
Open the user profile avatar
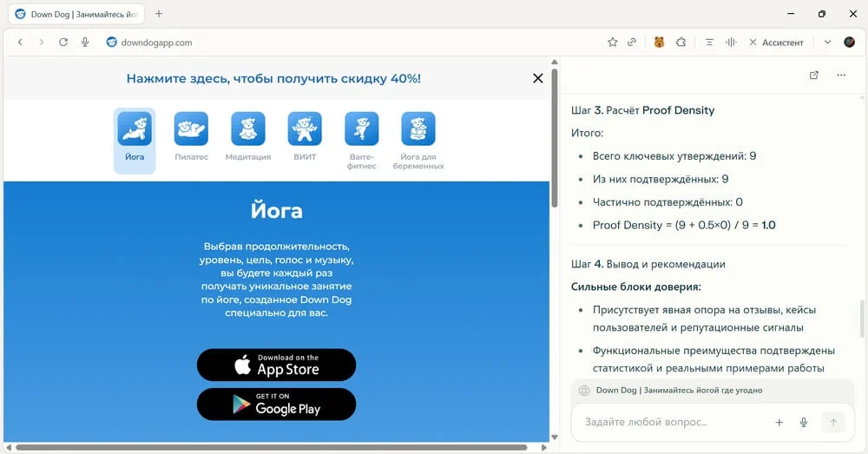[x=849, y=42]
